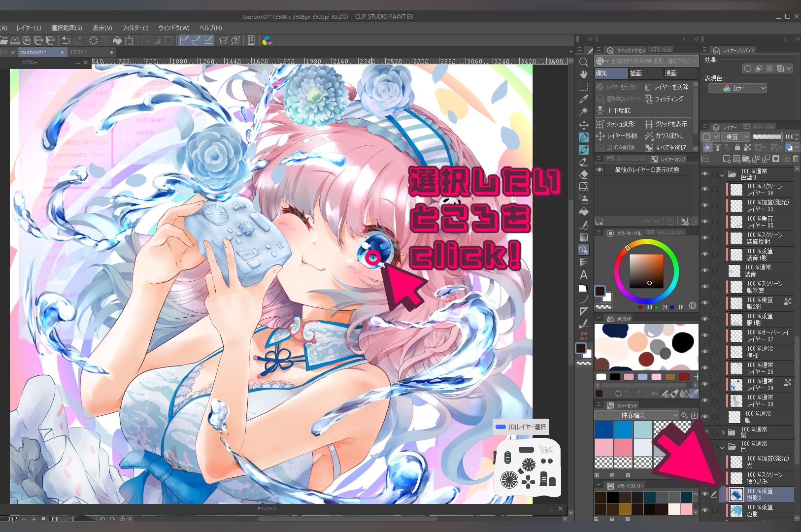Open CLIP STUDIO colorful launcher icon

tap(267, 40)
